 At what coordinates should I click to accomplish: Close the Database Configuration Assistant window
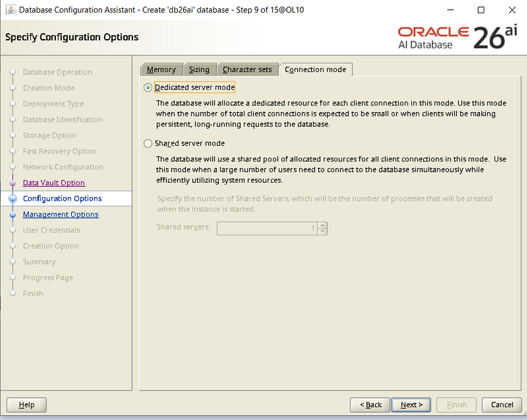click(x=512, y=10)
